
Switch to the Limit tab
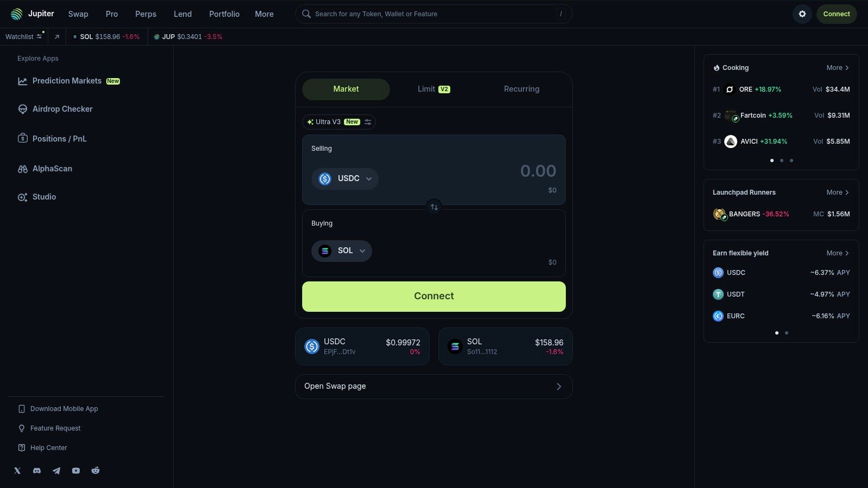tap(434, 89)
